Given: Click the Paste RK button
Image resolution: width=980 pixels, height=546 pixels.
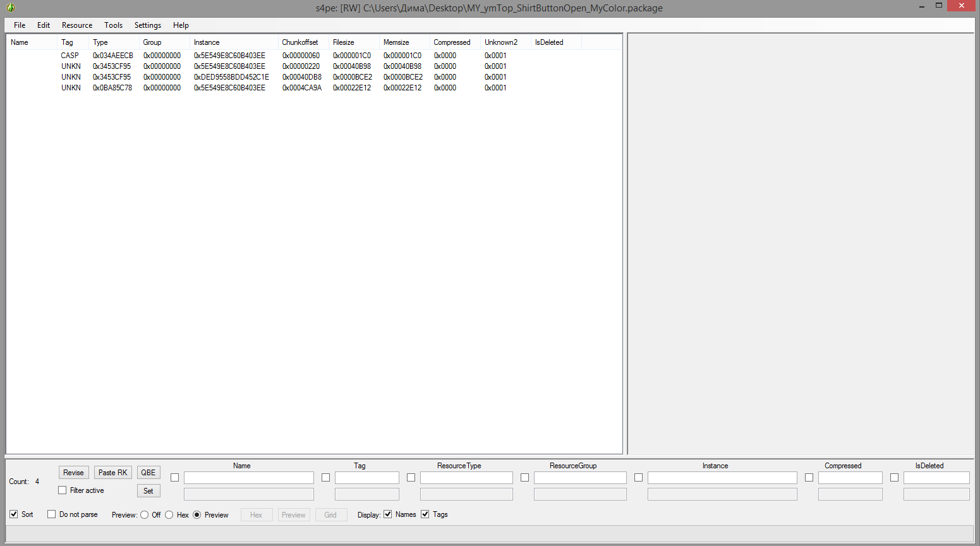Looking at the screenshot, I should click(x=112, y=473).
